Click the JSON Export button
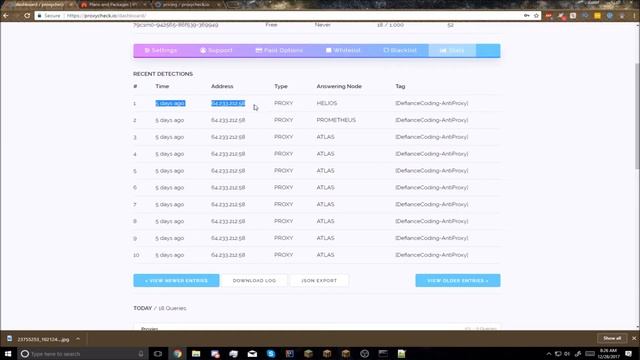 (x=319, y=280)
